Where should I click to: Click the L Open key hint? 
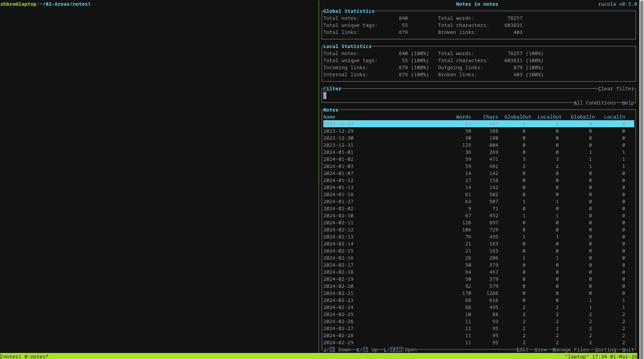tap(400, 350)
